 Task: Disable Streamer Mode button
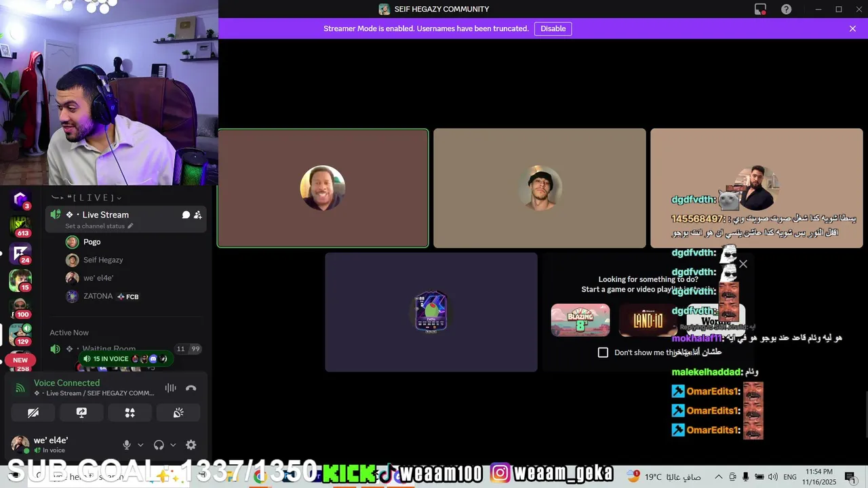[x=553, y=28]
